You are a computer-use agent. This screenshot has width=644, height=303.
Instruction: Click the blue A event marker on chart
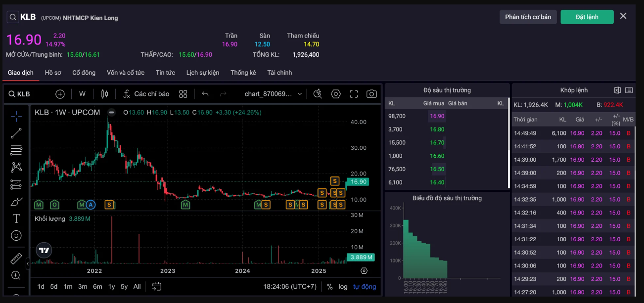coord(91,204)
